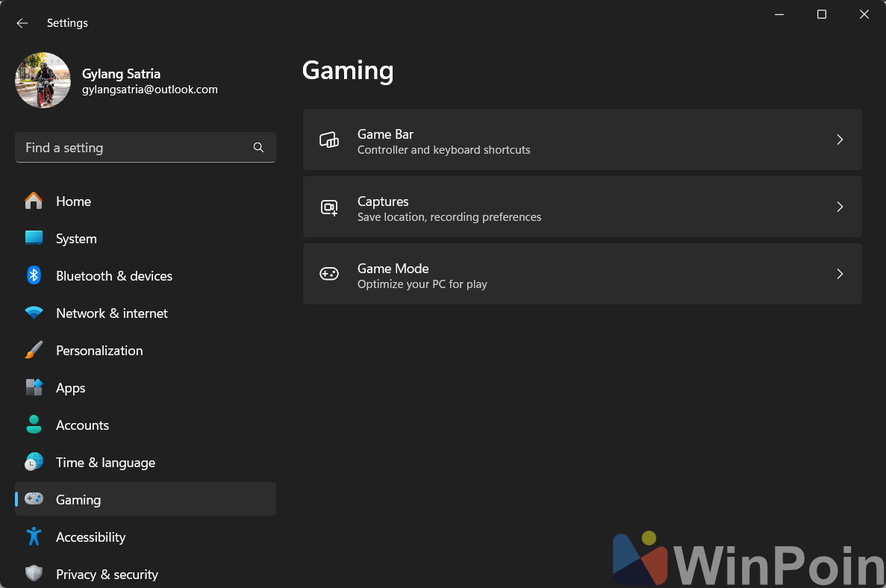Click the profile avatar picture
The width and height of the screenshot is (886, 588).
(43, 80)
